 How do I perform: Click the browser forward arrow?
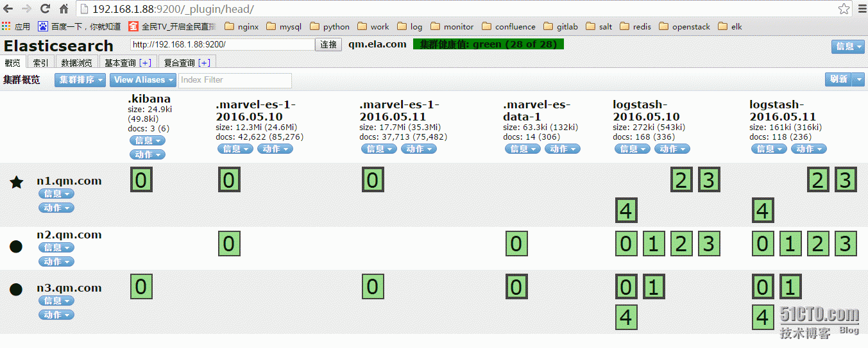coord(27,9)
